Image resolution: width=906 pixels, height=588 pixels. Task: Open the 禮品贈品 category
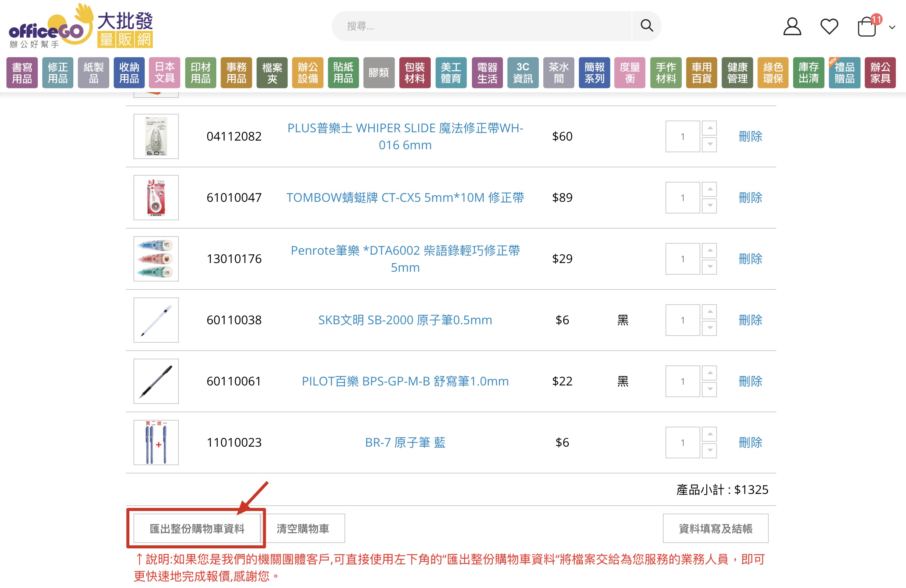845,73
